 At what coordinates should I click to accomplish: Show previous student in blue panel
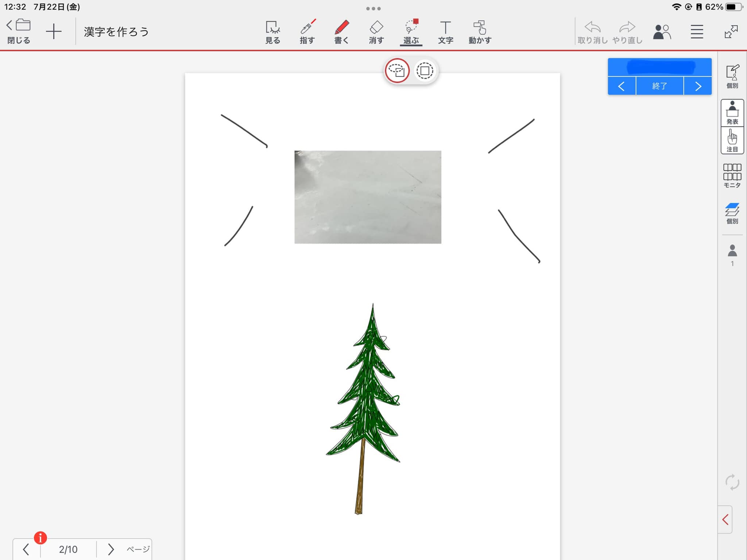click(x=622, y=86)
